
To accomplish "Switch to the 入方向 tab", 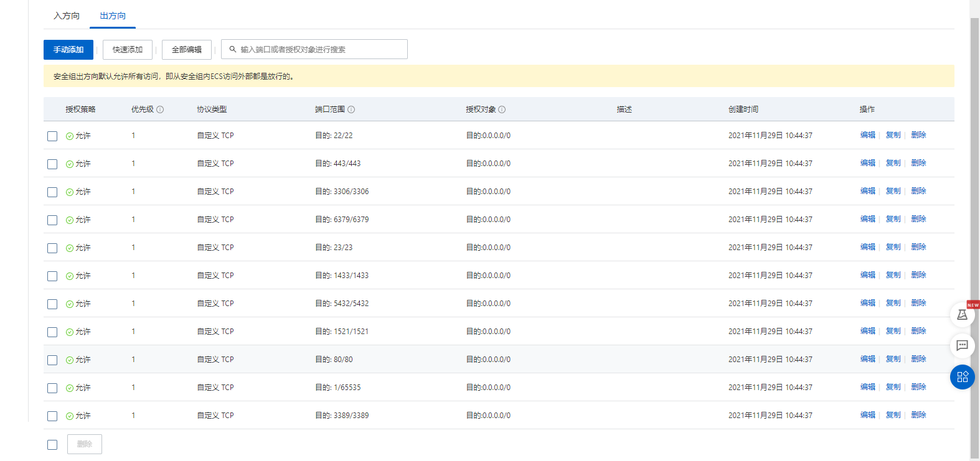I will (x=67, y=16).
